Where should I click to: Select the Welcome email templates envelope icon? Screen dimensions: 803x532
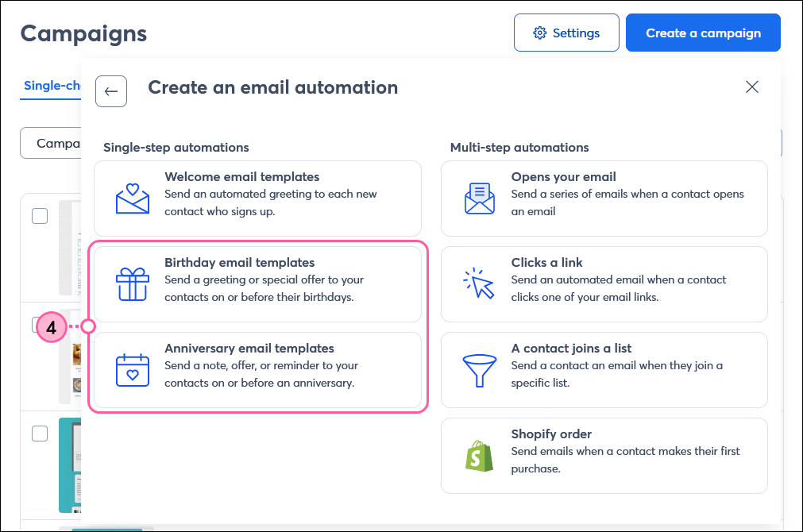point(133,197)
